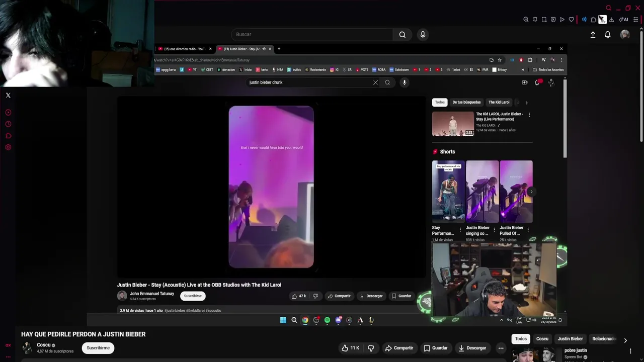Open options menu for Stay Live Performance video
The height and width of the screenshot is (362, 644).
(529, 115)
